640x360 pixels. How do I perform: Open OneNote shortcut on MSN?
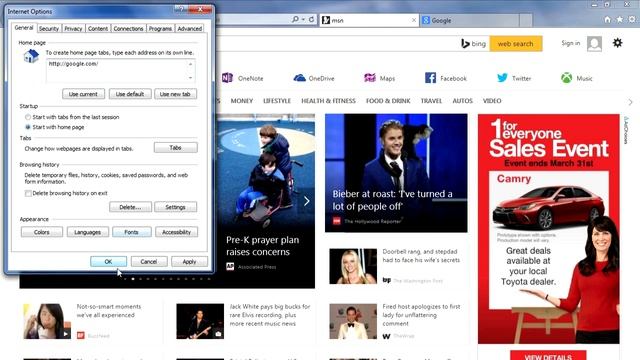[243, 78]
